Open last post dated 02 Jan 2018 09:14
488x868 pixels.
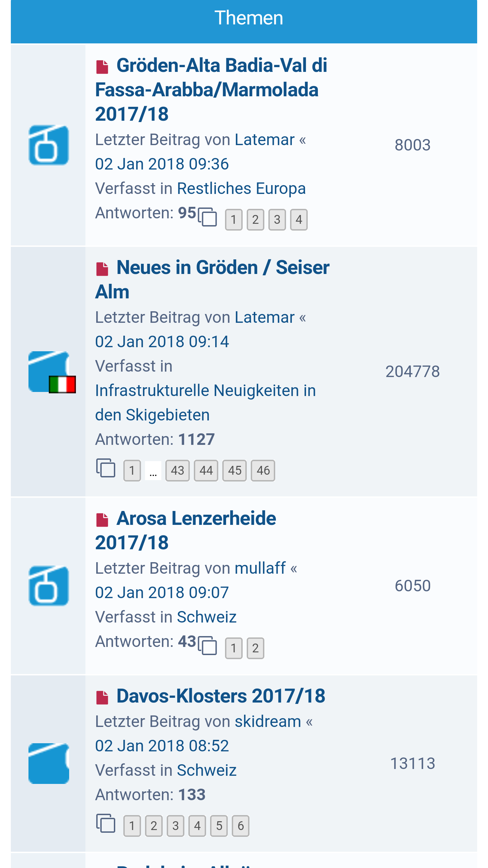tap(162, 342)
